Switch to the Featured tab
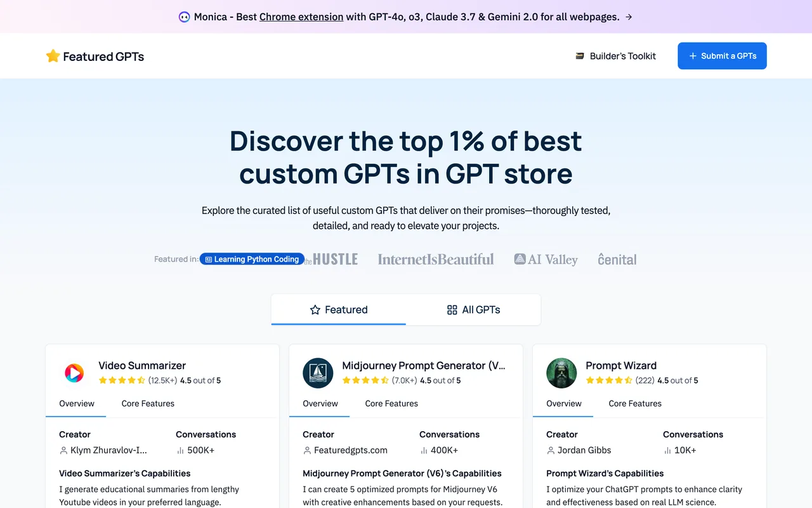The width and height of the screenshot is (812, 508). (339, 310)
